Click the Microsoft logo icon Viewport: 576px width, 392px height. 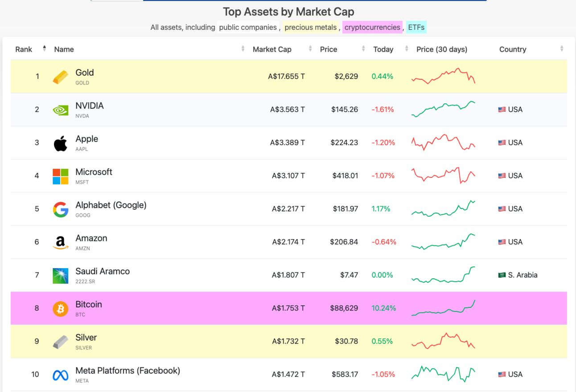(x=60, y=176)
